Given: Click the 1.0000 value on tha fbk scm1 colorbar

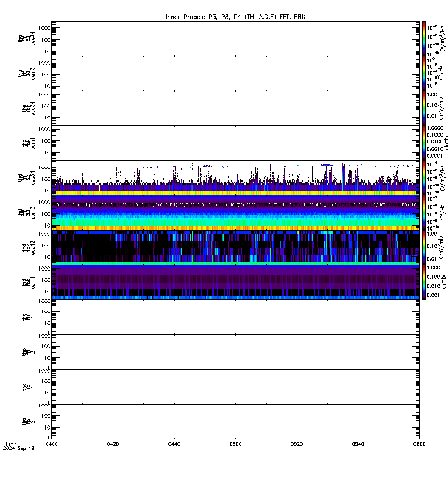Looking at the screenshot, I should [435, 128].
